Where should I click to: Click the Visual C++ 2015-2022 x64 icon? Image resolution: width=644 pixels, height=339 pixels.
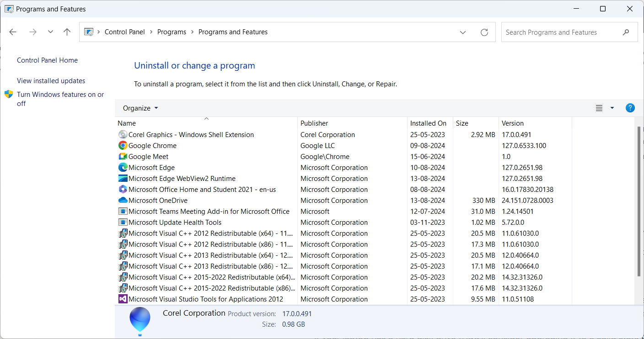(123, 277)
